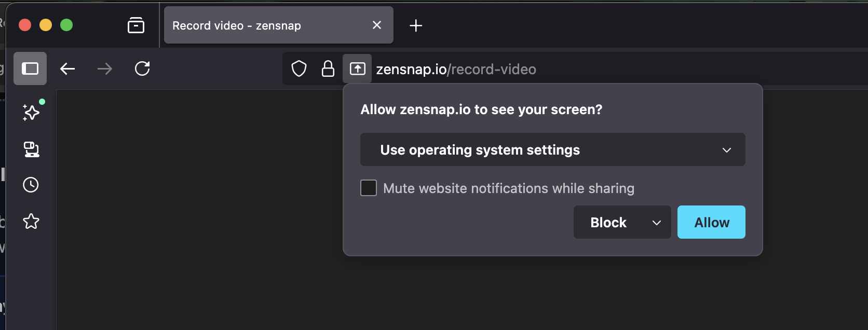Toggle the sidebar panel button
The image size is (868, 330).
[30, 68]
